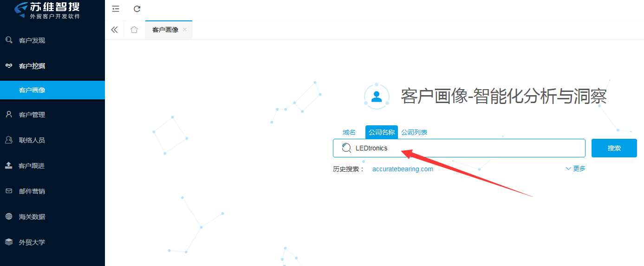The width and height of the screenshot is (644, 266).
Task: Open accuratebearing.com history search link
Action: [403, 169]
